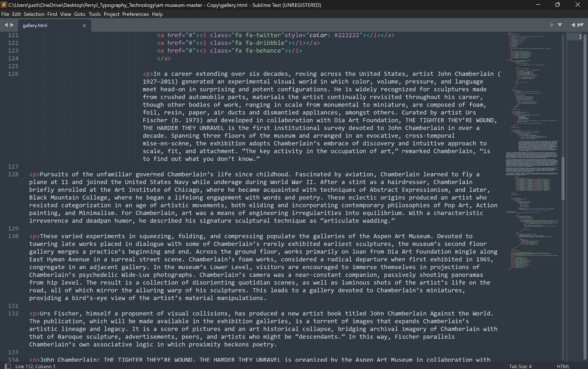
Task: Toggle the side bar icon in the status bar
Action: tap(7, 366)
